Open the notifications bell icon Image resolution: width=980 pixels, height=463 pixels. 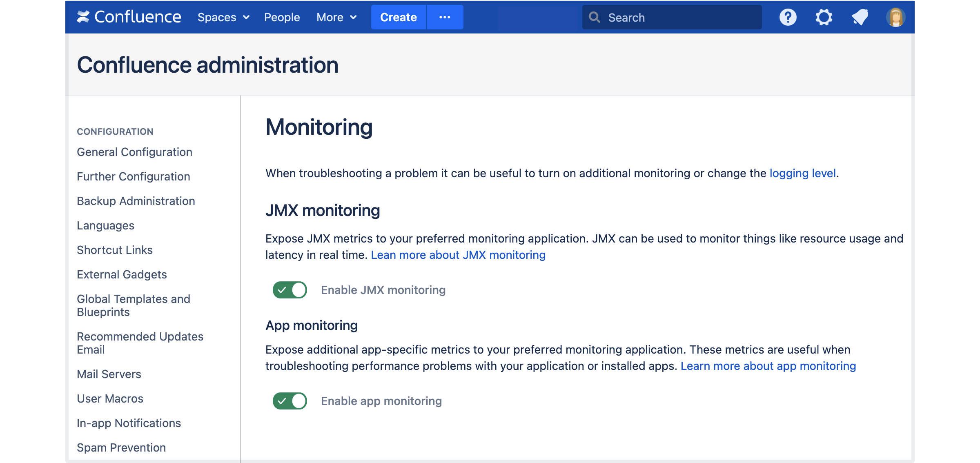point(860,17)
